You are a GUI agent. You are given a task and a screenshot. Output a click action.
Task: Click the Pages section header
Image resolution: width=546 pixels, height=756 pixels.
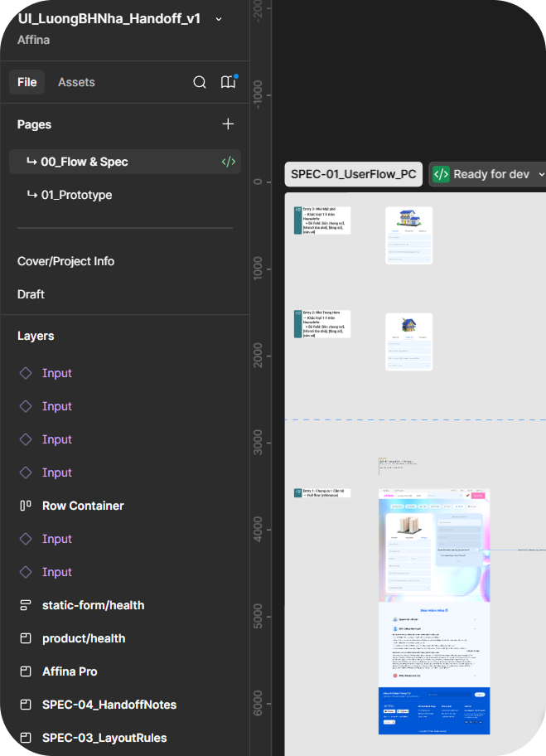pyautogui.click(x=34, y=124)
